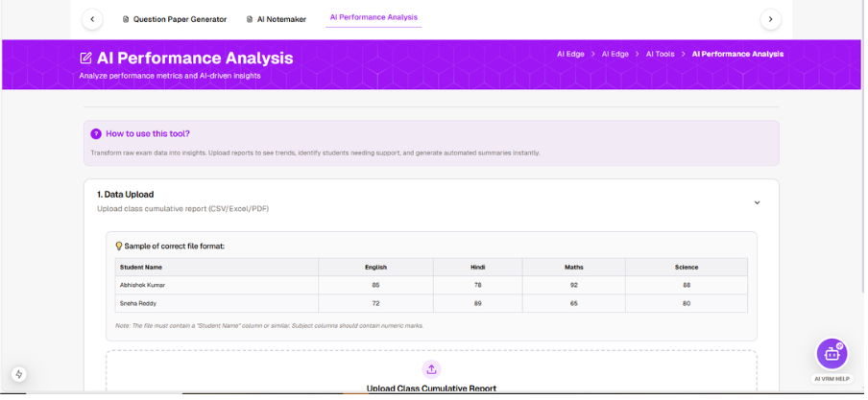Click the left arrow tab scroller
The height and width of the screenshot is (400, 868).
92,19
